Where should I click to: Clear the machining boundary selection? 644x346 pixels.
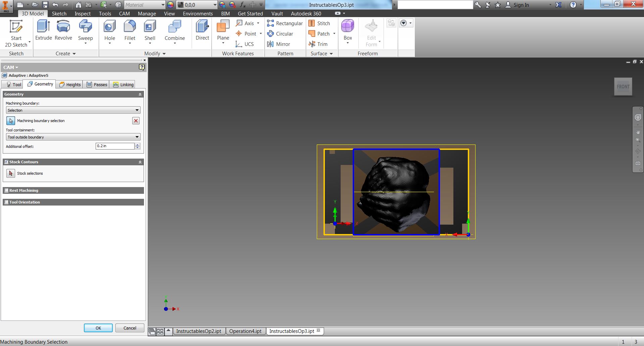pos(136,121)
